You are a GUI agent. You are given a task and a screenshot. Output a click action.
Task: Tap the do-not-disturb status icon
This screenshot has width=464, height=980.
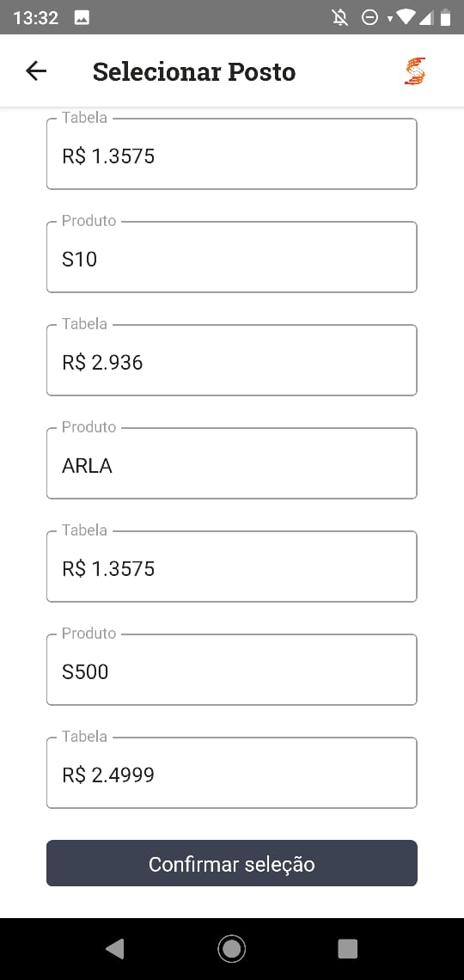pyautogui.click(x=369, y=17)
